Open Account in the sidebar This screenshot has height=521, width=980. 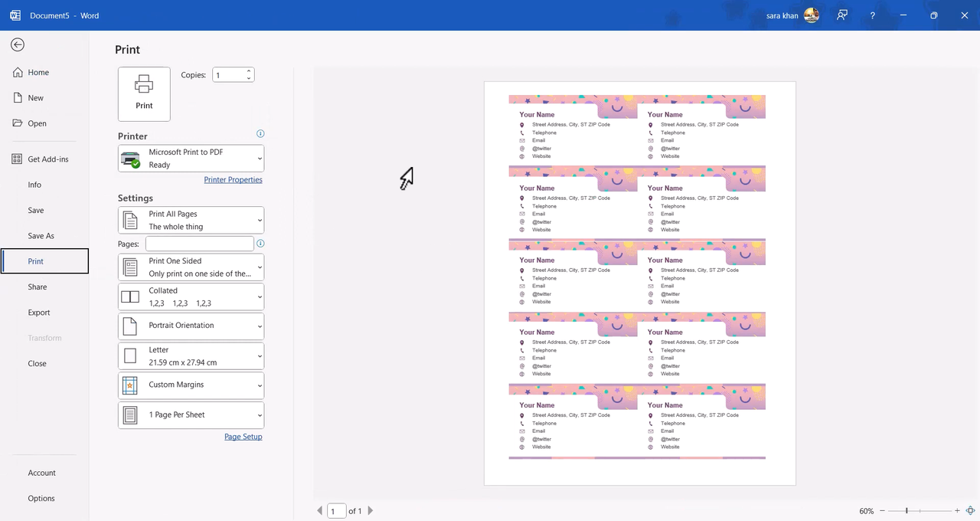tap(44, 473)
